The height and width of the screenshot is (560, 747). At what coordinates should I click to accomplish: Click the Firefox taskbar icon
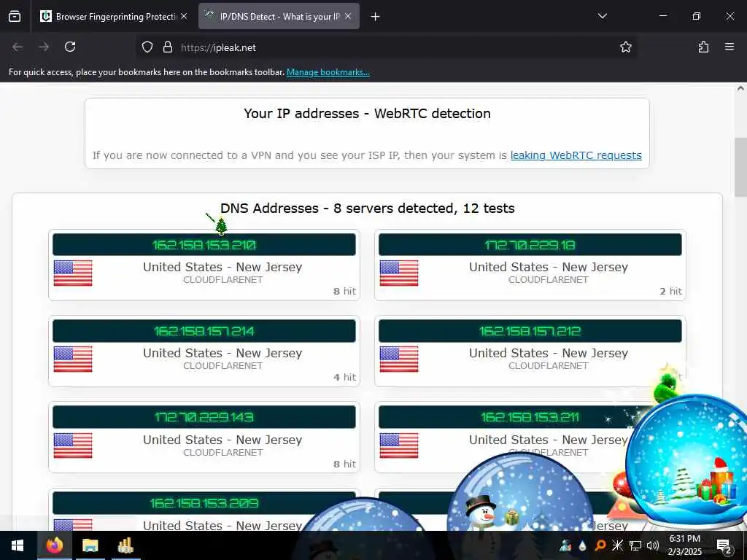click(x=54, y=545)
